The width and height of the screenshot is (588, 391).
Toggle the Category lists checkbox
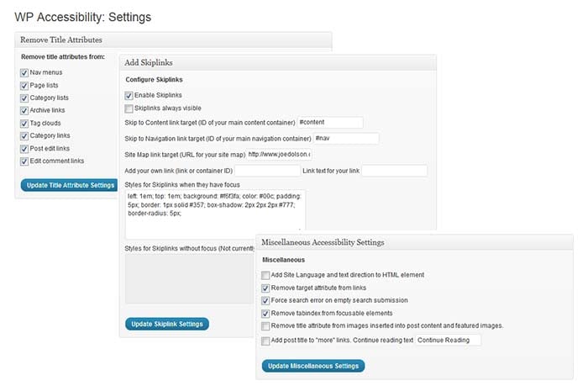pyautogui.click(x=24, y=98)
